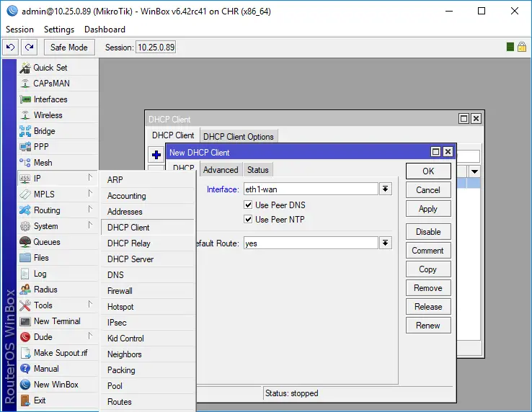
Task: Click the Disable button
Action: [428, 232]
